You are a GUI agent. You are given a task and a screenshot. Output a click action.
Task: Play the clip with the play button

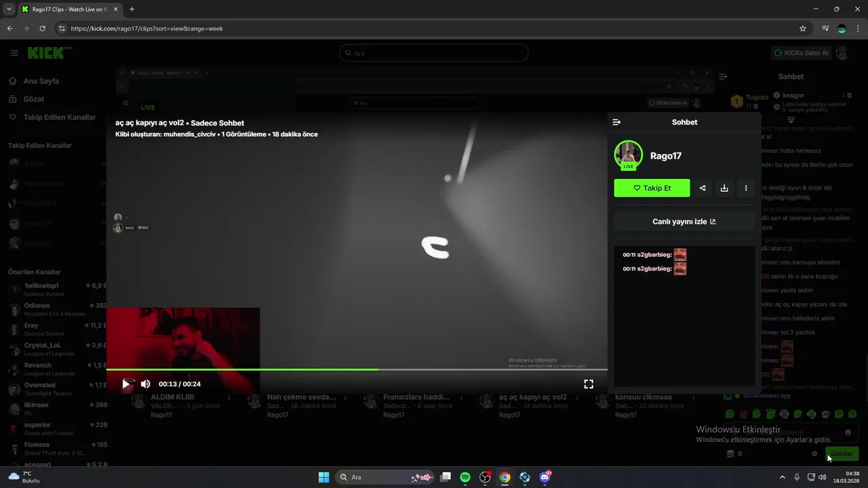pyautogui.click(x=126, y=384)
